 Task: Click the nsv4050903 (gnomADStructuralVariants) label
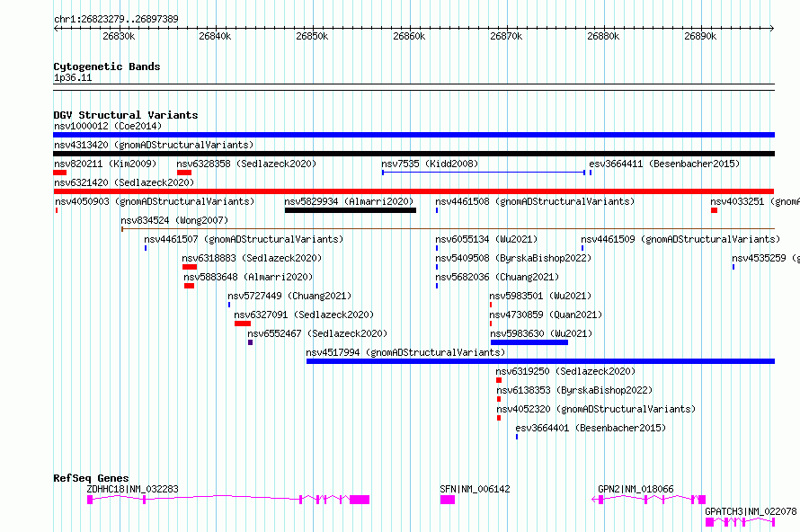155,201
